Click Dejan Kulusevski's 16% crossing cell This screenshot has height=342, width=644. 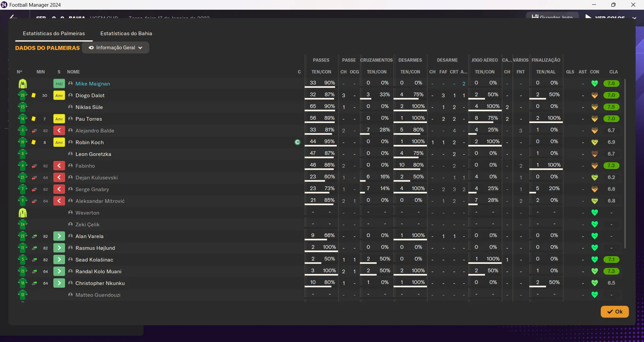376,177
